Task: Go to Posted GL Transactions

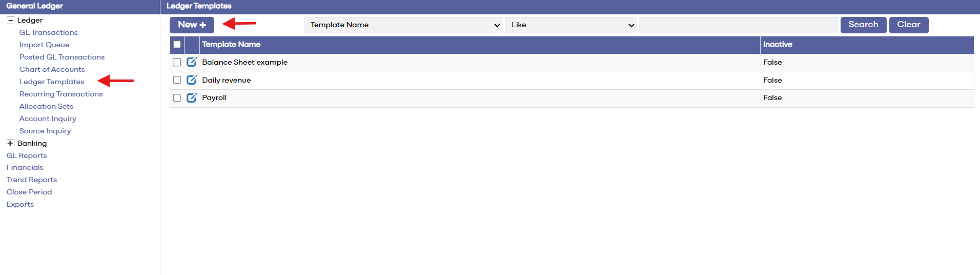Action: coord(62,57)
